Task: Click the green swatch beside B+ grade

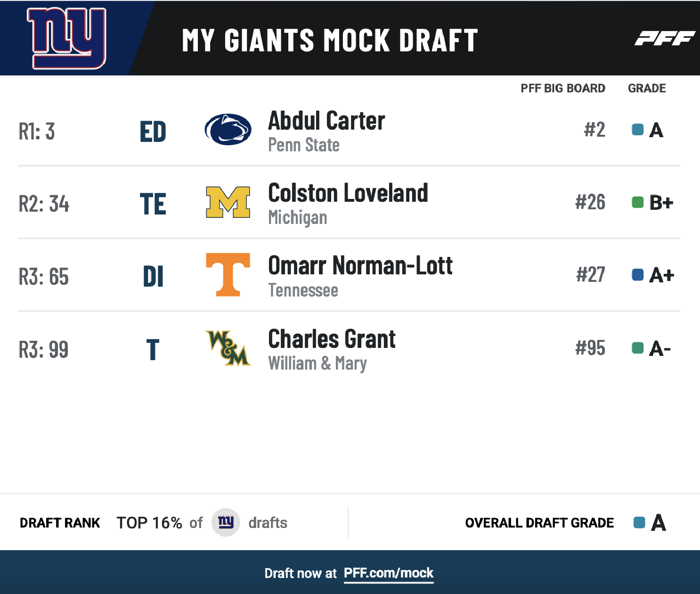Action: (638, 202)
